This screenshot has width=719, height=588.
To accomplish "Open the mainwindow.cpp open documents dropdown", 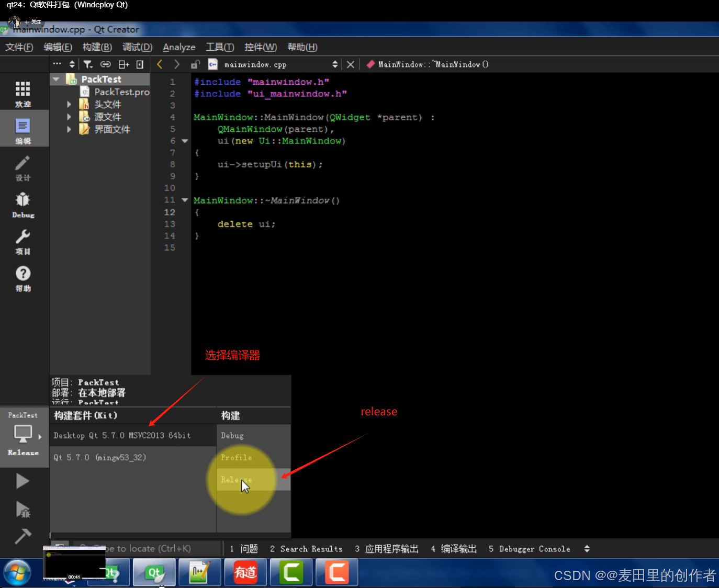I will pyautogui.click(x=335, y=64).
